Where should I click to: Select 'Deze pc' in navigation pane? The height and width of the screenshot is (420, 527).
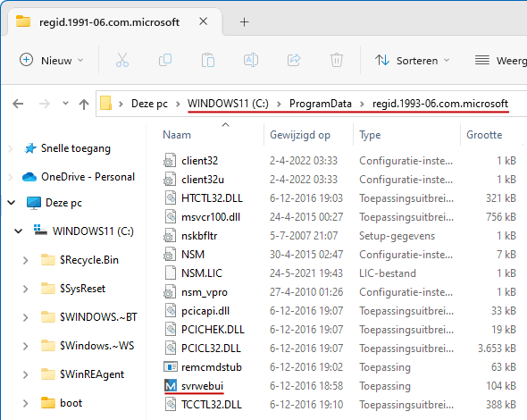[x=63, y=203]
